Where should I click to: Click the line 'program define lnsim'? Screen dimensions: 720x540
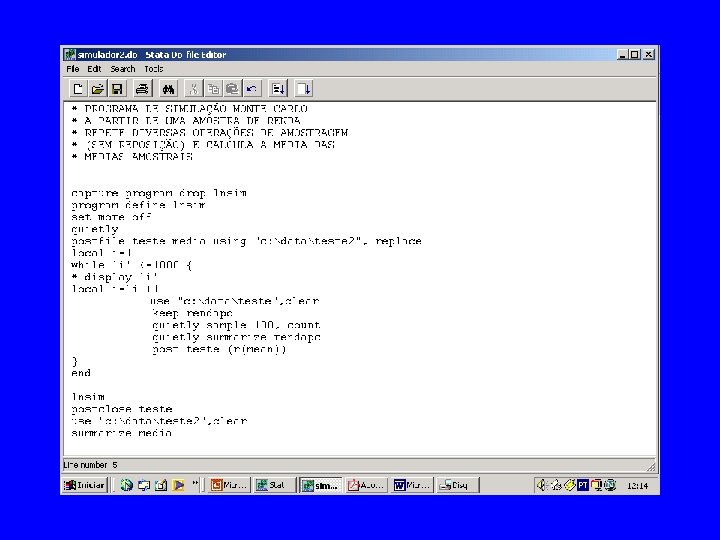click(x=138, y=205)
